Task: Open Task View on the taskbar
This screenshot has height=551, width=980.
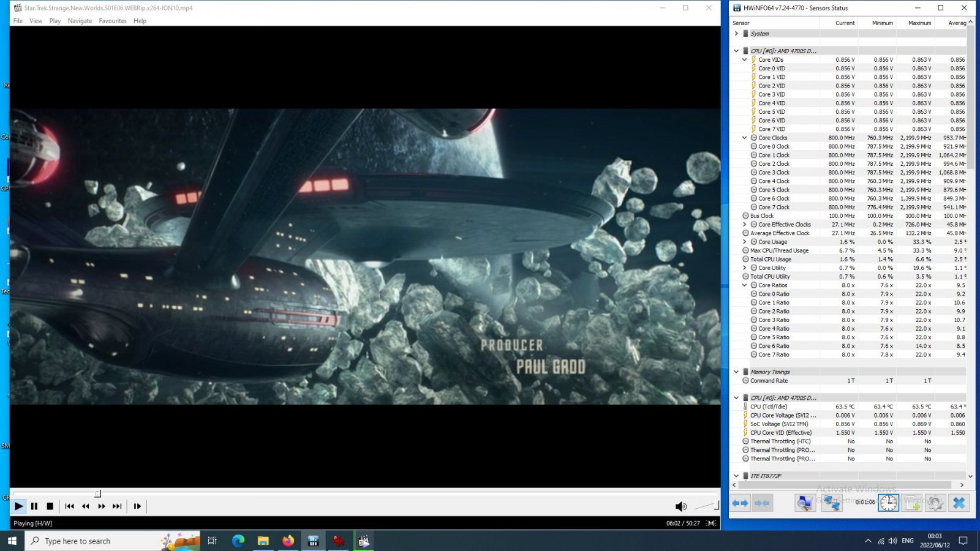Action: coord(213,541)
